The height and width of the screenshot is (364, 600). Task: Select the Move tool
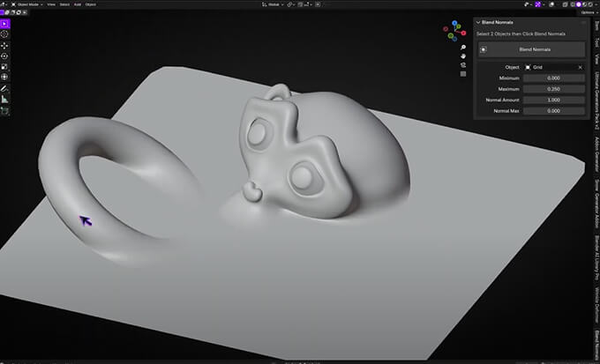4,46
